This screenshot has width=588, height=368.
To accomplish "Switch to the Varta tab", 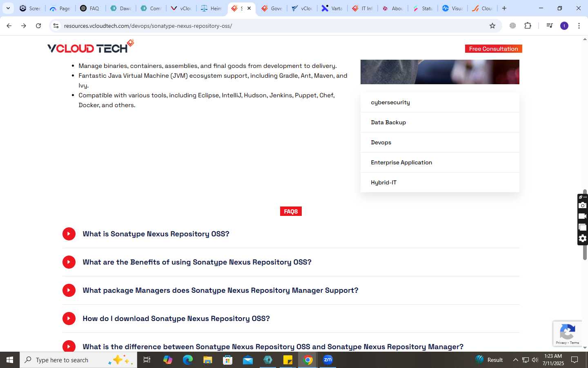I will [x=332, y=8].
